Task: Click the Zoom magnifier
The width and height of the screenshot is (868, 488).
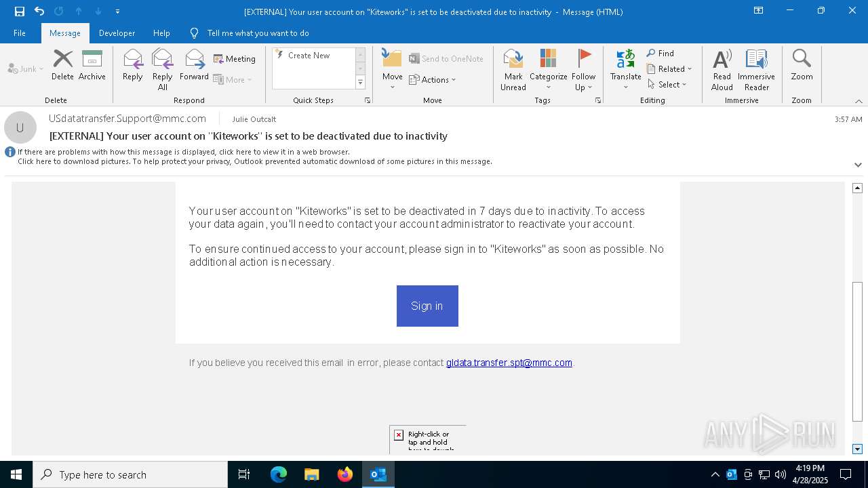Action: (x=802, y=65)
